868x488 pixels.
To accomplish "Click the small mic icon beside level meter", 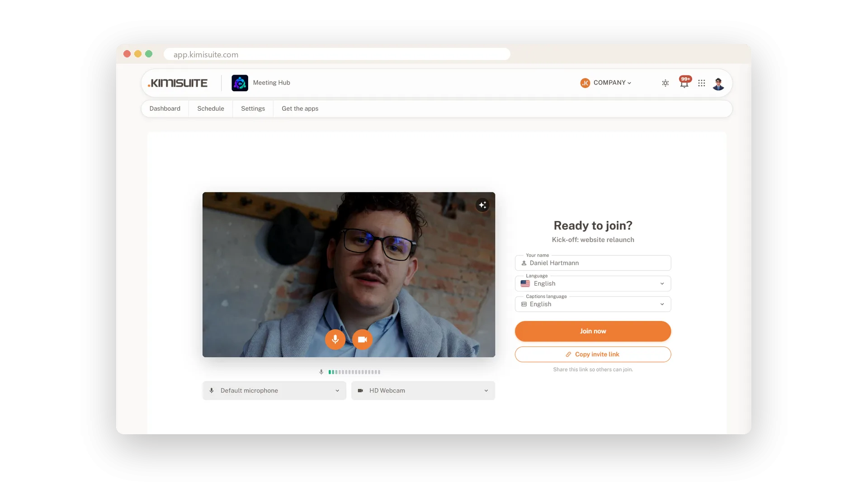I will [321, 372].
